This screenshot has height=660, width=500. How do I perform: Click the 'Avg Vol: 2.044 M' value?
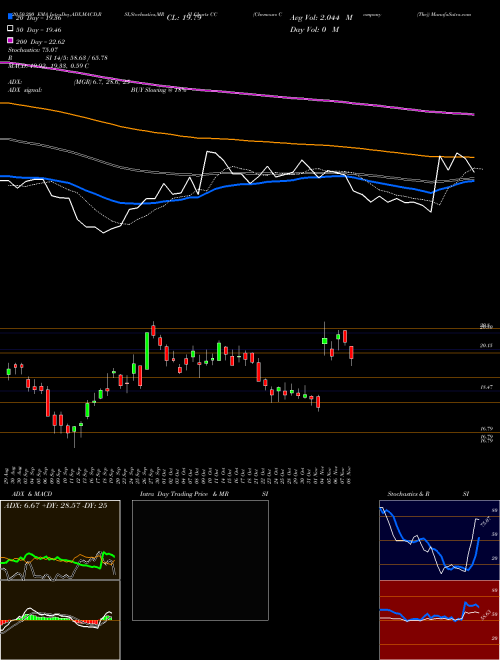click(321, 18)
